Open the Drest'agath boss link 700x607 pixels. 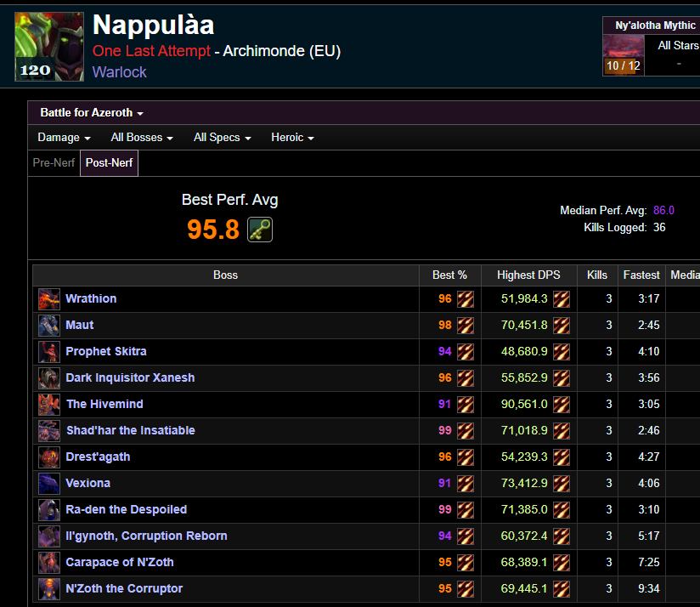[98, 457]
